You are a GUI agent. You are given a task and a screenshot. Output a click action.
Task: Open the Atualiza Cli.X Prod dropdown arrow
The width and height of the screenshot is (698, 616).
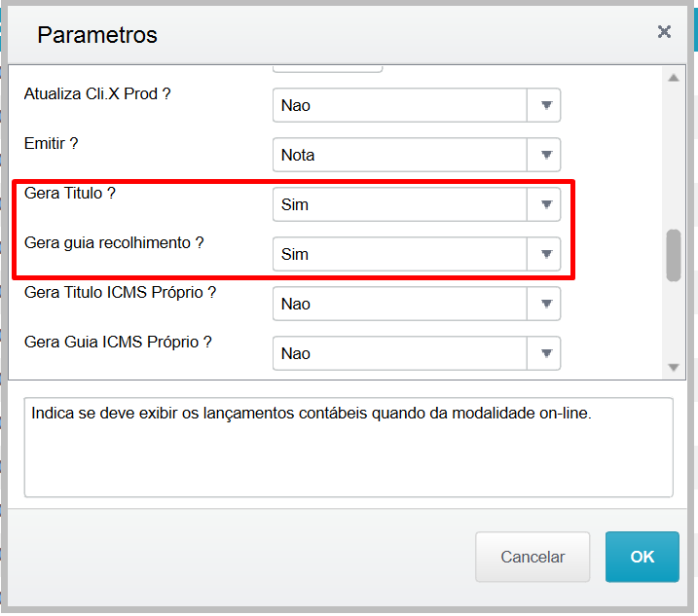coord(545,105)
